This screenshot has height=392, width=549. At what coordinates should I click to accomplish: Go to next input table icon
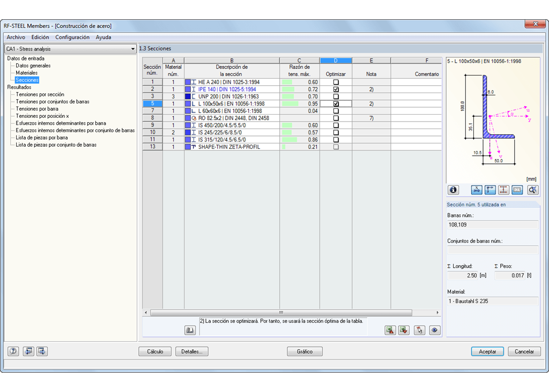42,351
